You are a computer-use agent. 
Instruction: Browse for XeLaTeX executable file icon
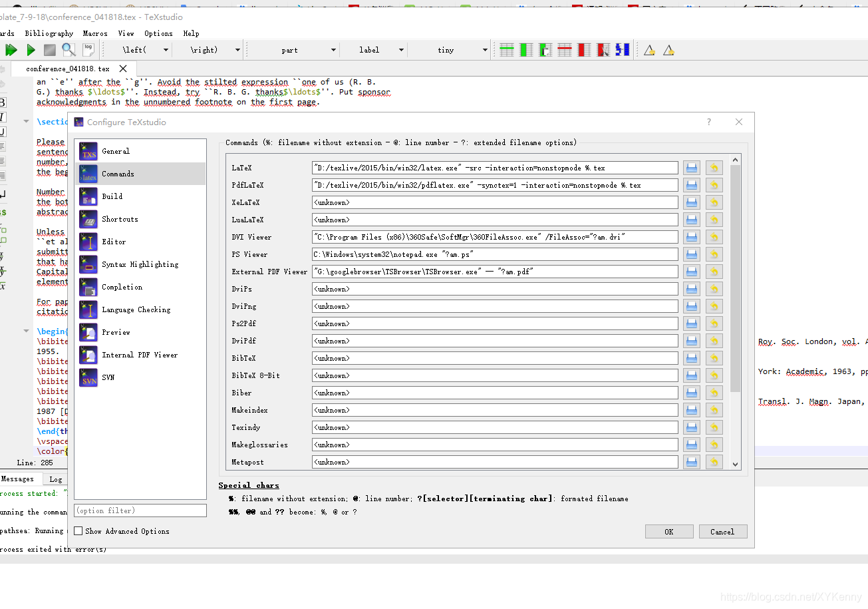692,202
